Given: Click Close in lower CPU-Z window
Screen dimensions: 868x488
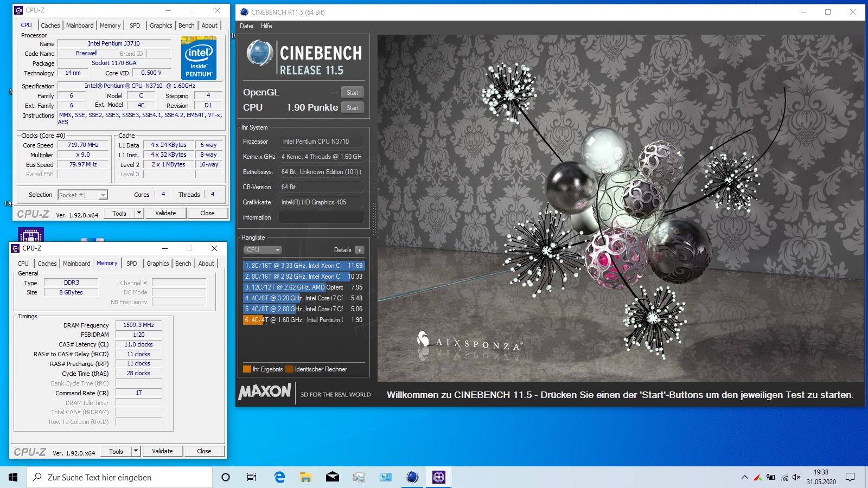Looking at the screenshot, I should pyautogui.click(x=204, y=451).
